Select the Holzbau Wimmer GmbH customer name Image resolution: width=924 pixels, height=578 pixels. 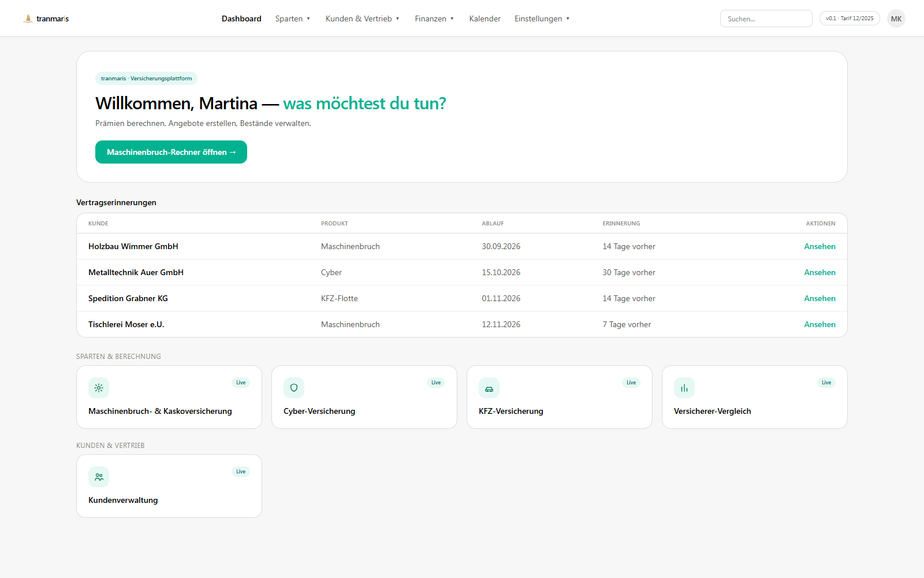click(x=133, y=246)
